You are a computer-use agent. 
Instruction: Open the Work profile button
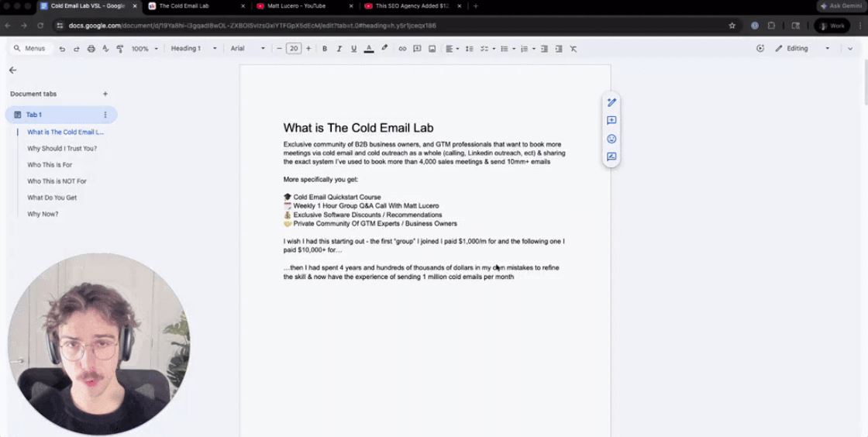point(832,26)
